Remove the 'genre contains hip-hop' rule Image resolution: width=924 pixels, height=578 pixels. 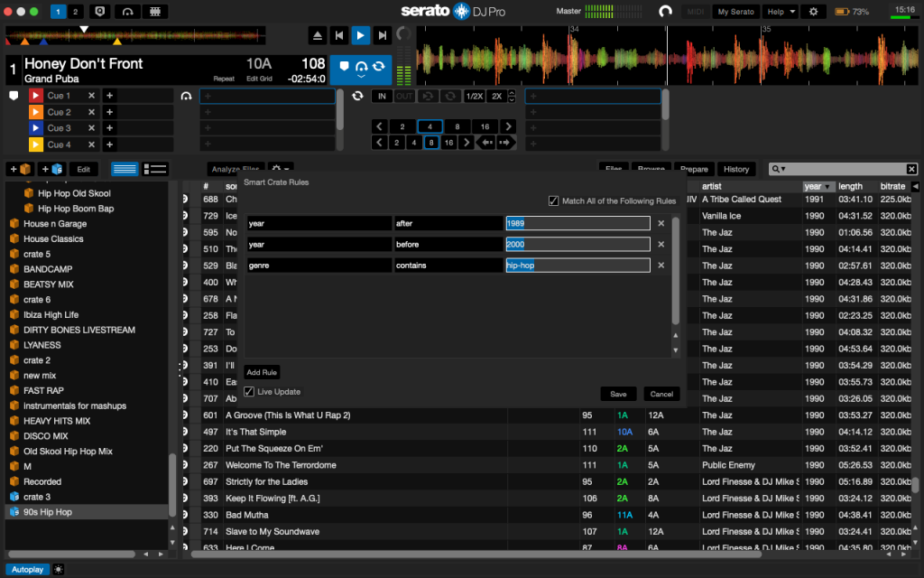[x=661, y=266]
